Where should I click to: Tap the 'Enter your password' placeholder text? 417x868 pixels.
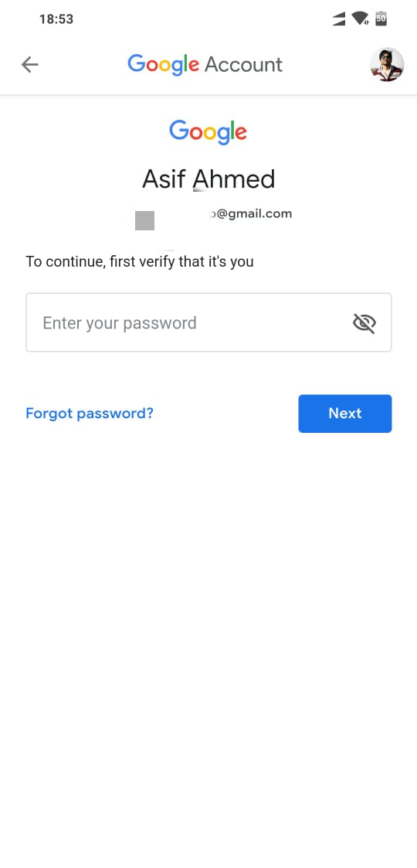point(120,323)
